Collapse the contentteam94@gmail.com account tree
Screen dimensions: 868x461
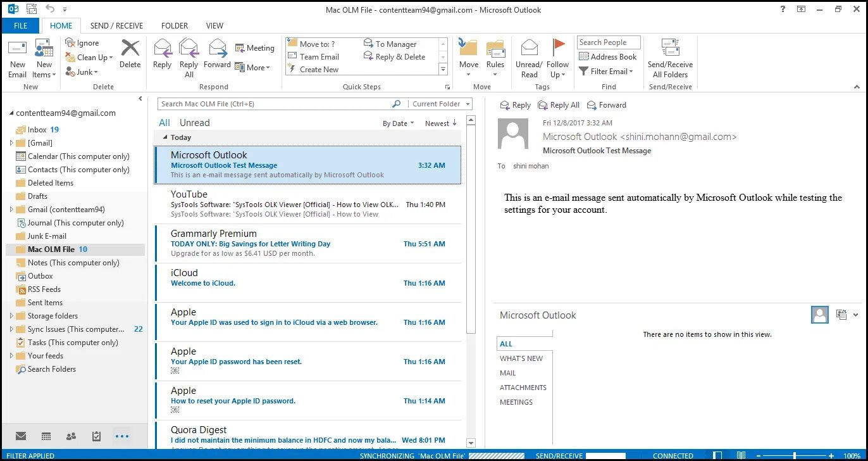(x=11, y=113)
